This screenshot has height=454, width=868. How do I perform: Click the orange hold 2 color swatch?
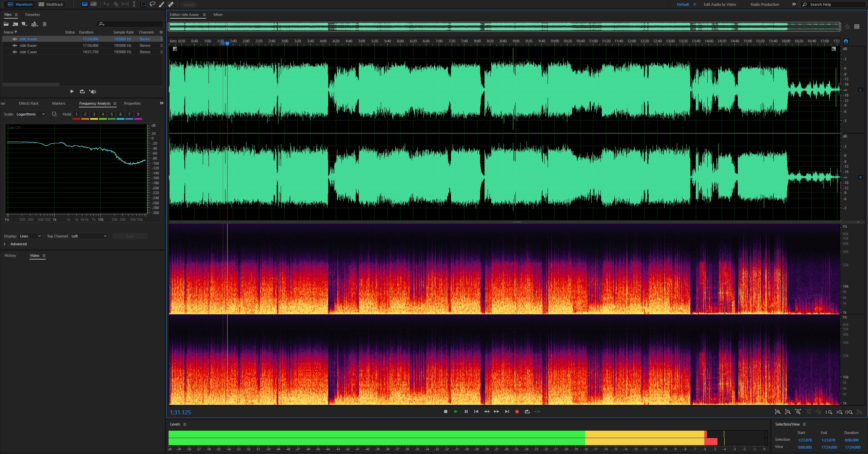pyautogui.click(x=85, y=119)
